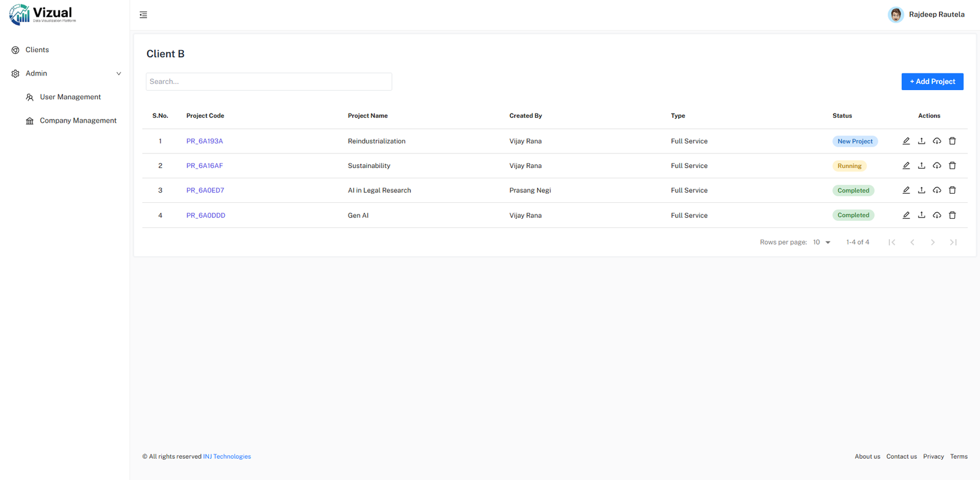Click the Admin gear icon
The width and height of the screenshot is (980, 480).
click(x=15, y=74)
